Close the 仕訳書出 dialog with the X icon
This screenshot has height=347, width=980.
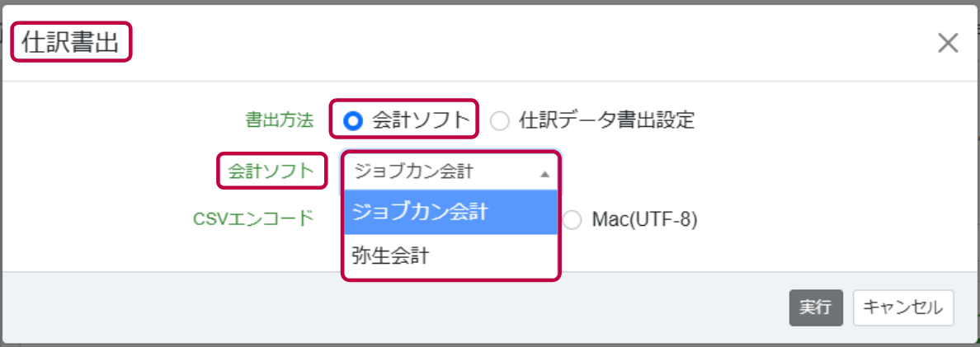(948, 43)
